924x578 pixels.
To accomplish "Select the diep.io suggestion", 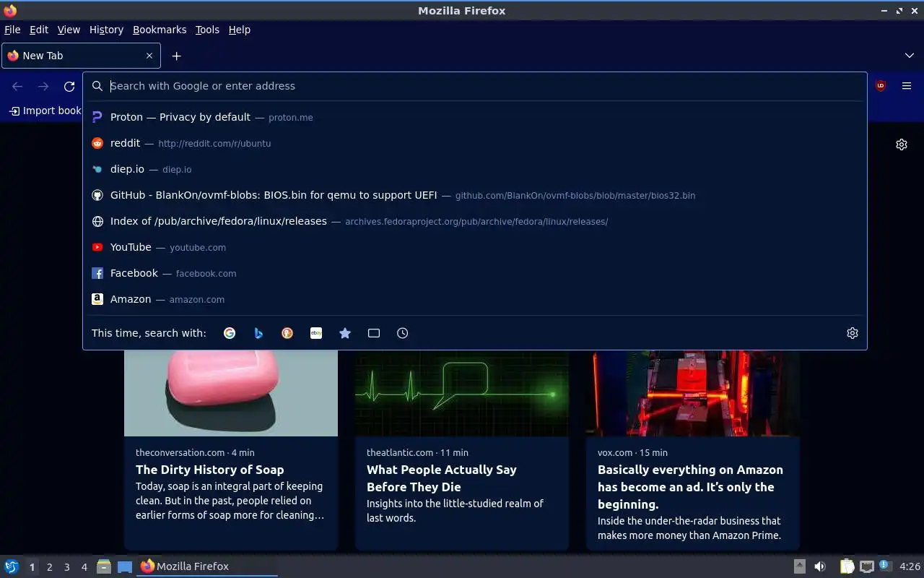I will pyautogui.click(x=475, y=169).
